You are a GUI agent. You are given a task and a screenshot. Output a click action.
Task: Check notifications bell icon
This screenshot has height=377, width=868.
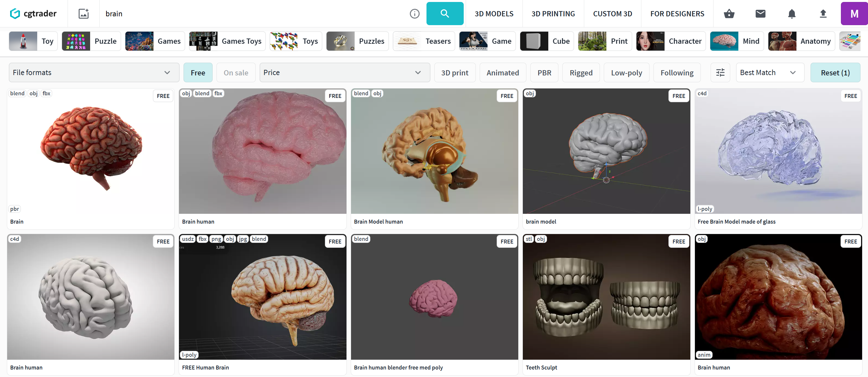(x=792, y=14)
